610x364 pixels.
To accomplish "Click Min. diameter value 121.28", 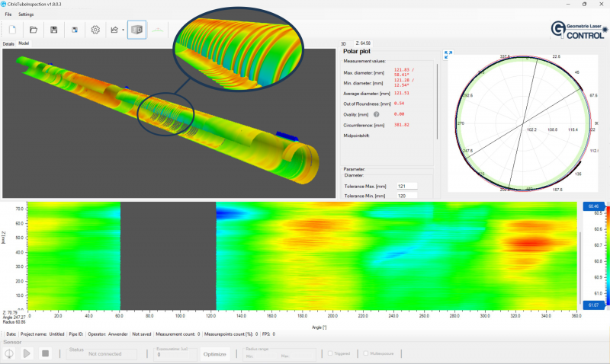I will pos(404,82).
